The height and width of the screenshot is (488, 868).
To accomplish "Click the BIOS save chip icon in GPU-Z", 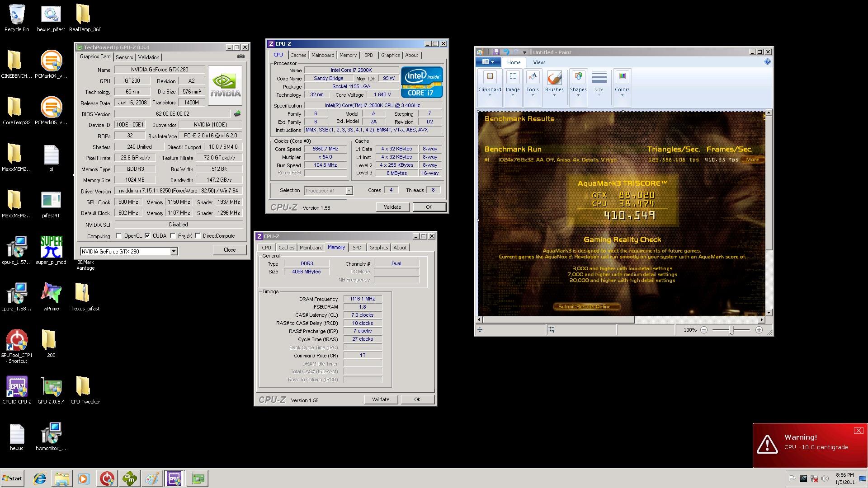I will coord(237,114).
